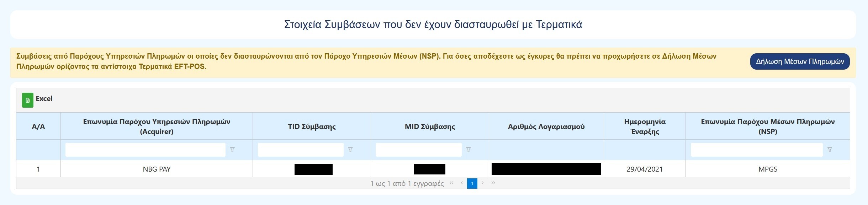The width and height of the screenshot is (868, 205).
Task: Focus the TID Σύμβασης filter field
Action: click(301, 150)
